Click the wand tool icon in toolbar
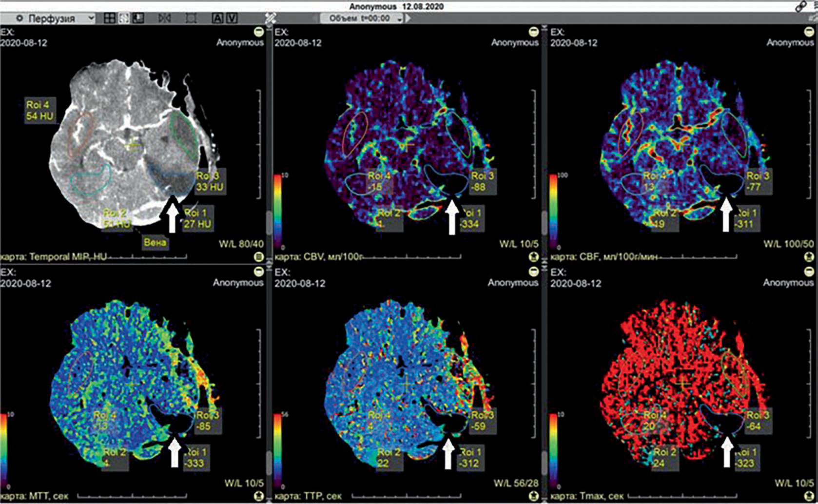 pos(271,18)
